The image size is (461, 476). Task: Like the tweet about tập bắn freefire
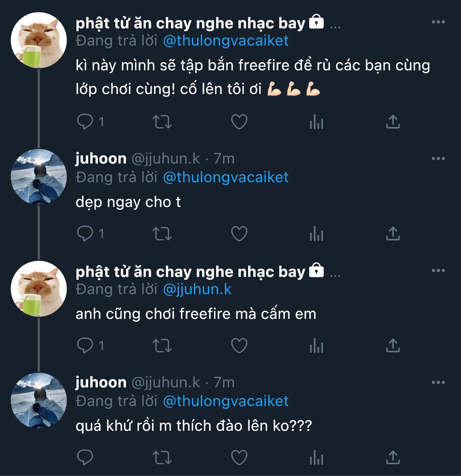239,122
